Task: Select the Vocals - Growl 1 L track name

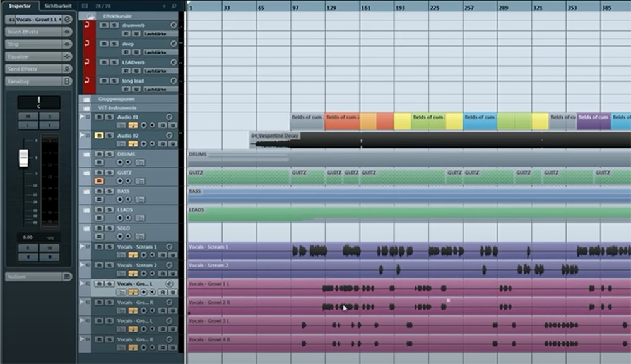Action: (135, 283)
